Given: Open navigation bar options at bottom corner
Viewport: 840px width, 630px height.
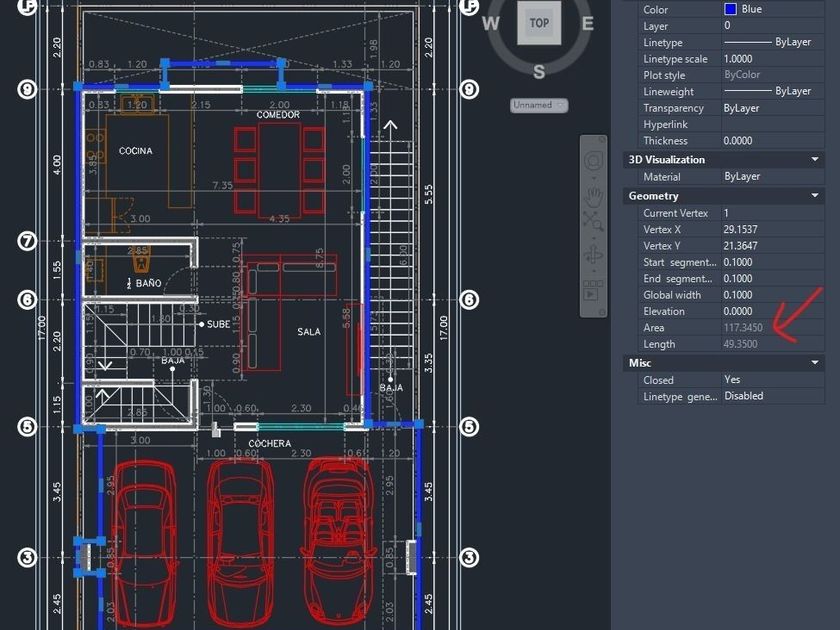Looking at the screenshot, I should (602, 312).
